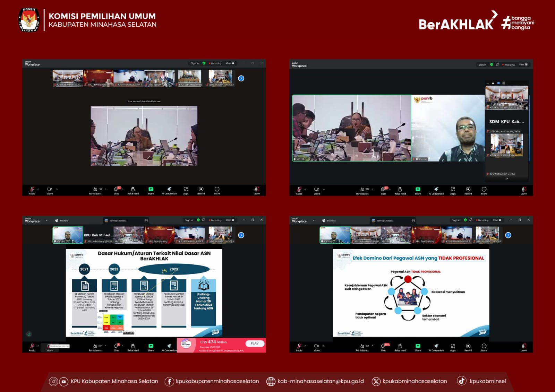Click Leave in the Efek Domino slide window
555x392 pixels.
click(x=523, y=347)
